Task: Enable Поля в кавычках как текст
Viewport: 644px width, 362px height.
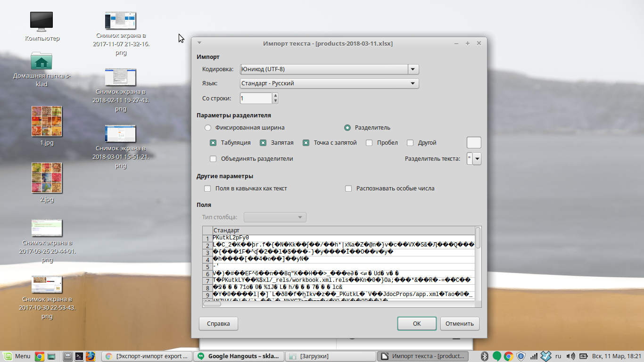Action: [x=207, y=189]
